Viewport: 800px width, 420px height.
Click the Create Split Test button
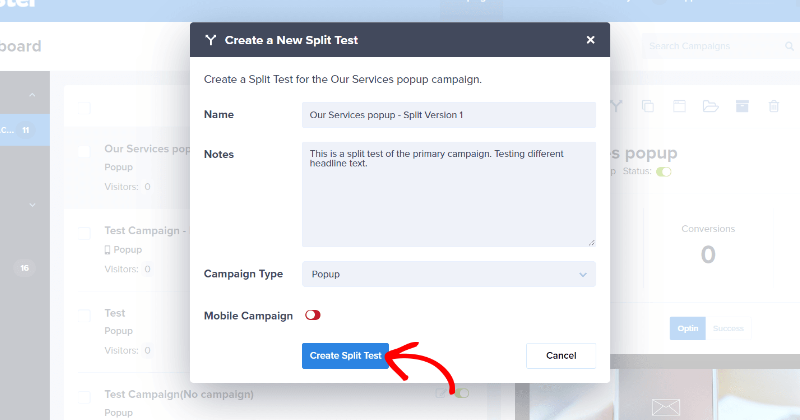(345, 356)
